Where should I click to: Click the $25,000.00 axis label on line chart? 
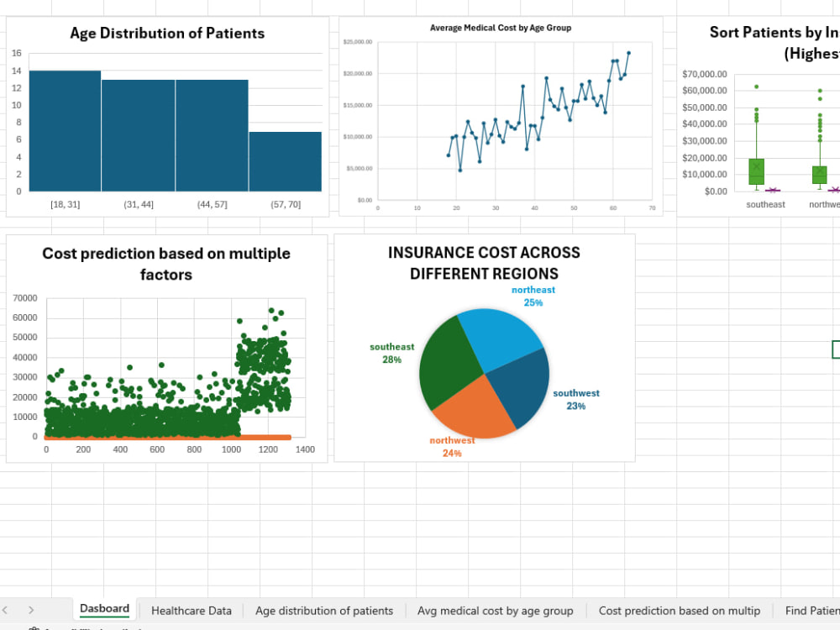point(358,42)
